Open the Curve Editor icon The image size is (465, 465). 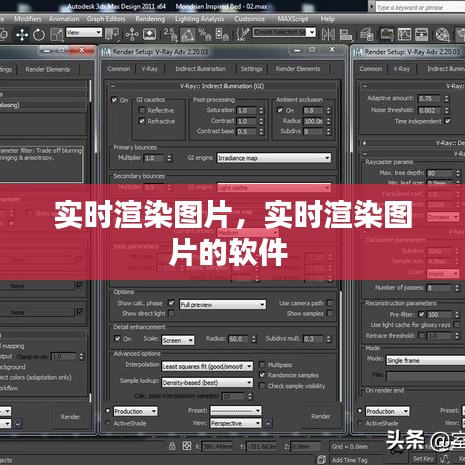point(404,34)
